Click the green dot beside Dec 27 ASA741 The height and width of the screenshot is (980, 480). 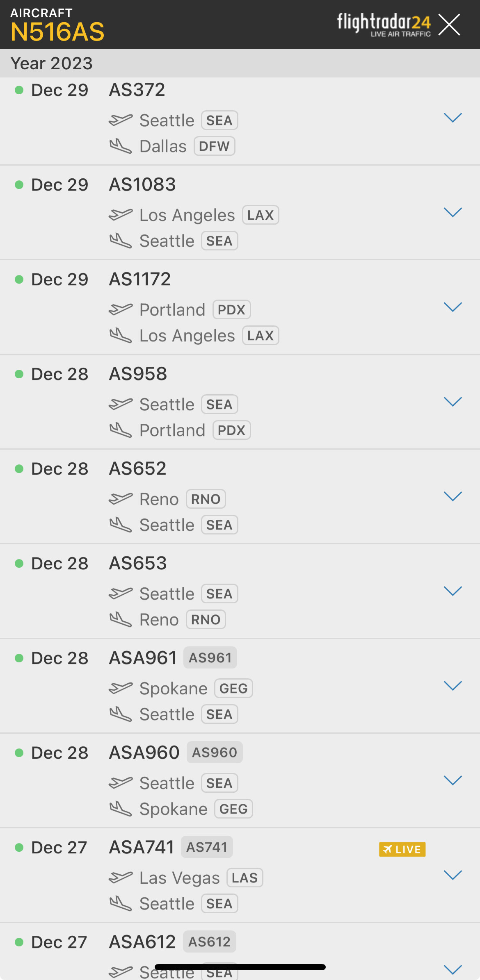click(x=19, y=848)
